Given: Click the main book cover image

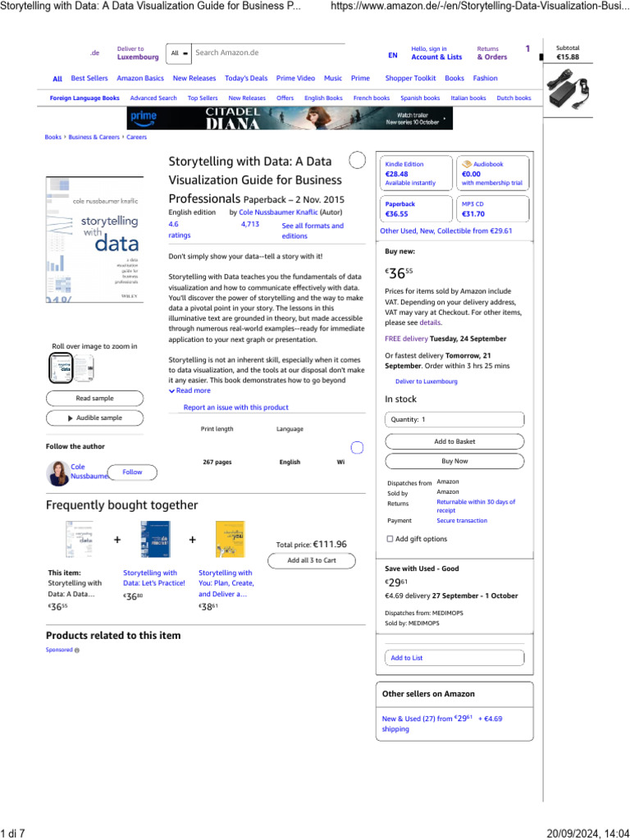Looking at the screenshot, I should click(95, 240).
